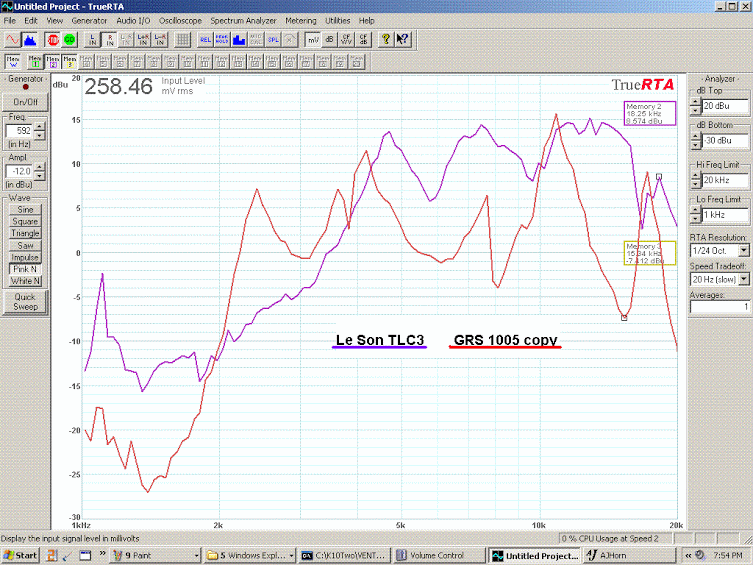The image size is (753, 565).
Task: Select the mV units icon
Action: [x=313, y=39]
